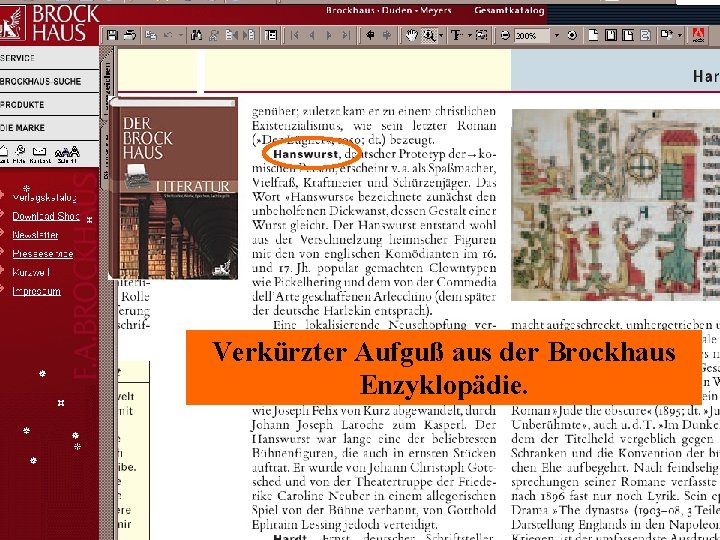
Task: Click the Gesamtkatalog link in the header
Action: tap(509, 10)
